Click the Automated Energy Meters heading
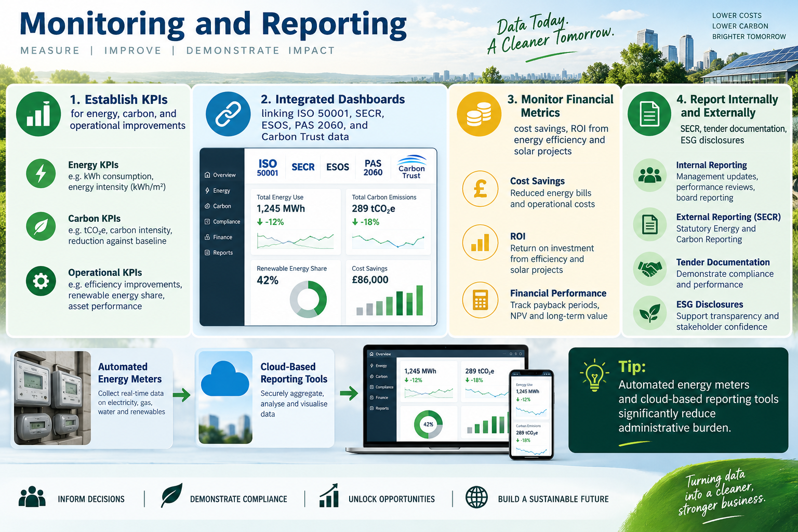Screen dimensions: 798x532 click(x=130, y=373)
